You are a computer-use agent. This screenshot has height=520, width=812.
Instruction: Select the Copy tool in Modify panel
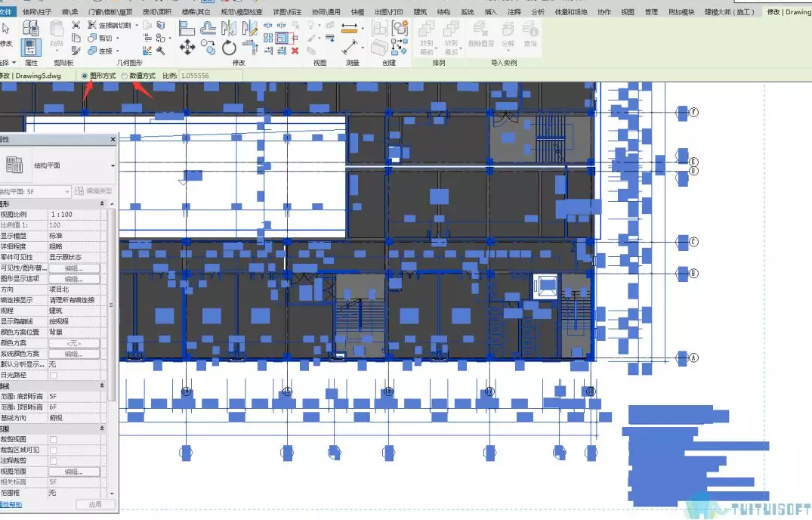(208, 48)
